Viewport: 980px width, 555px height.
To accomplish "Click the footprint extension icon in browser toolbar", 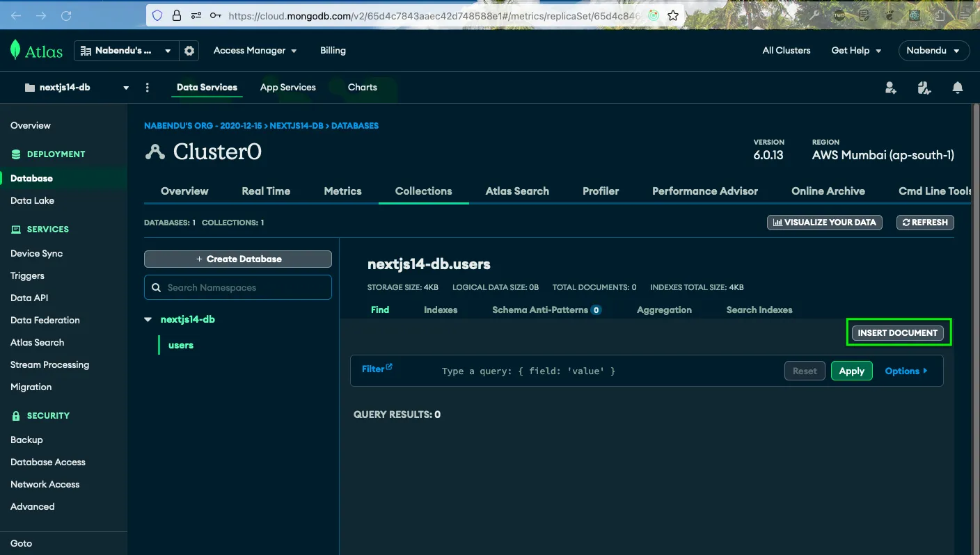I will point(890,15).
